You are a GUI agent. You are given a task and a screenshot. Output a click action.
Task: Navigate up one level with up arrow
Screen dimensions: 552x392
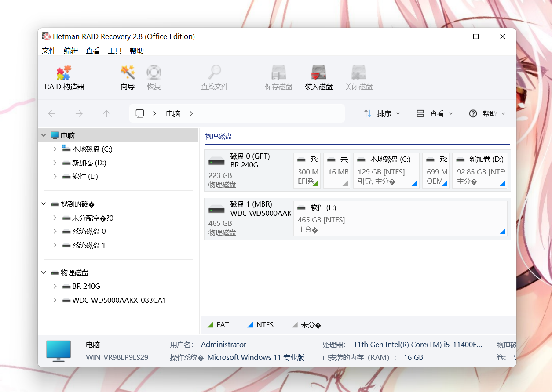(106, 113)
